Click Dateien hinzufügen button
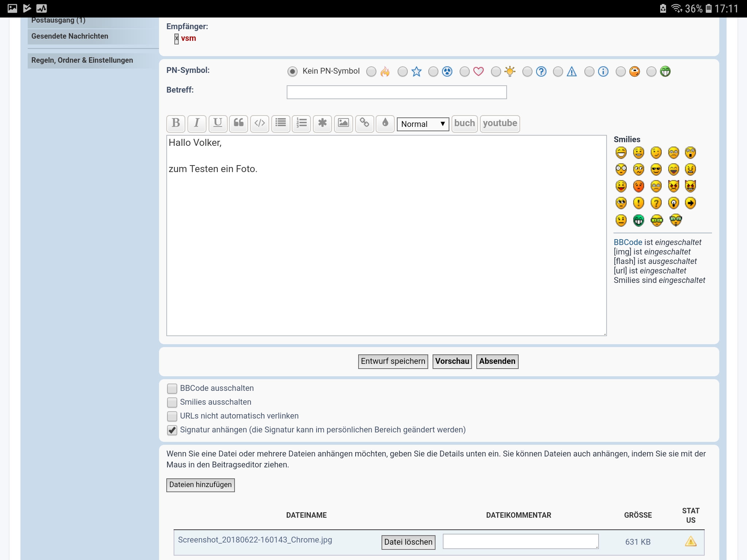 (200, 485)
